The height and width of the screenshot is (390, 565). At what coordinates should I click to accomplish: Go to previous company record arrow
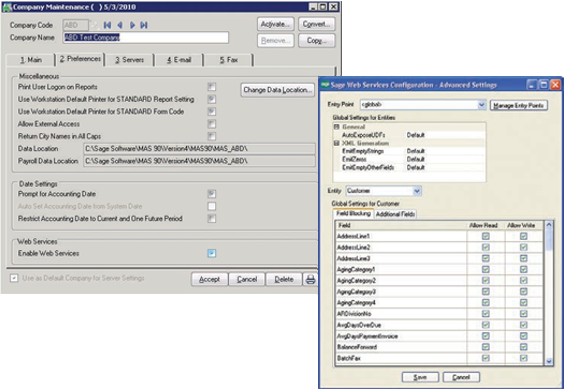tap(120, 25)
